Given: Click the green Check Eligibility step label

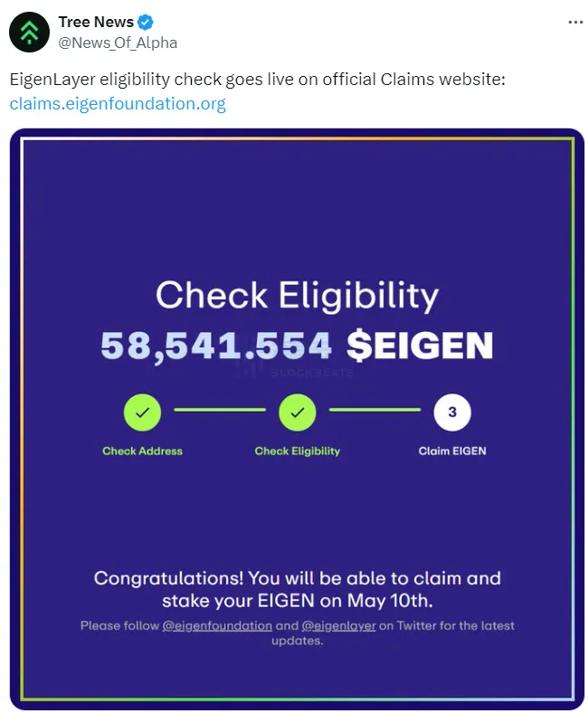Looking at the screenshot, I should pyautogui.click(x=298, y=451).
